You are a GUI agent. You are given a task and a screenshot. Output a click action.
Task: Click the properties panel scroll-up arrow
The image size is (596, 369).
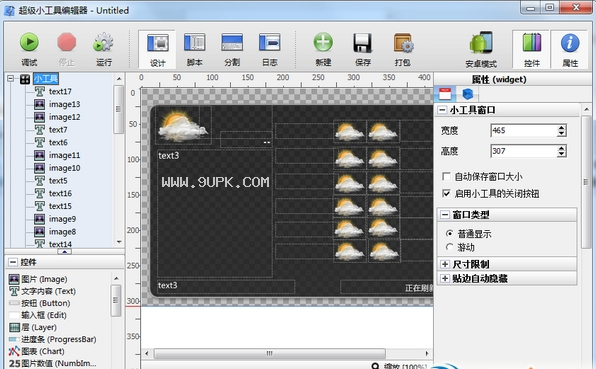tap(586, 110)
